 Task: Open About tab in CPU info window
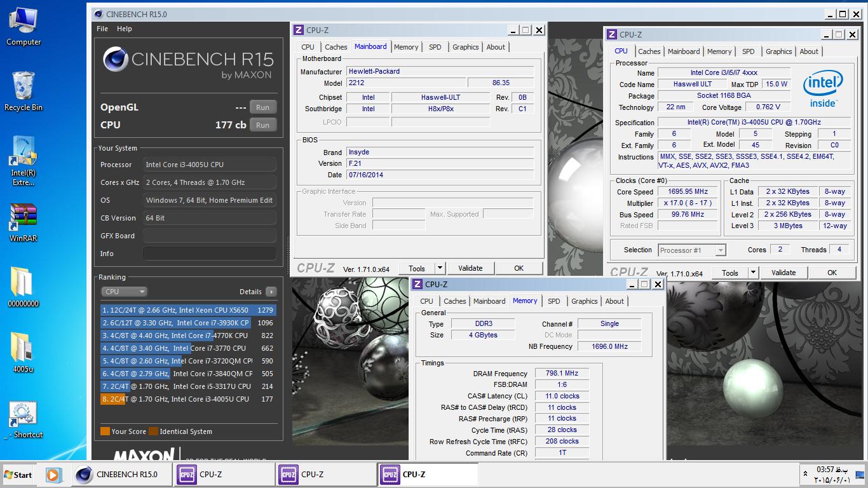(809, 51)
